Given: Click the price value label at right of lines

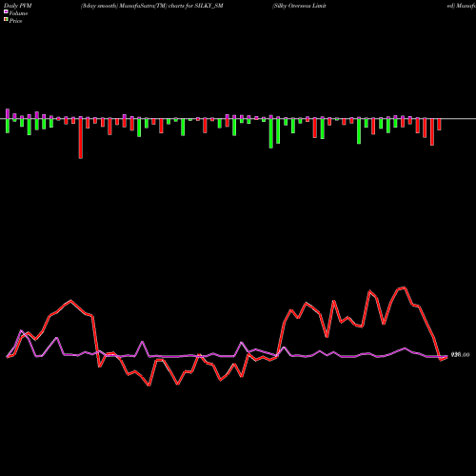Looking at the screenshot, I should coord(460,355).
